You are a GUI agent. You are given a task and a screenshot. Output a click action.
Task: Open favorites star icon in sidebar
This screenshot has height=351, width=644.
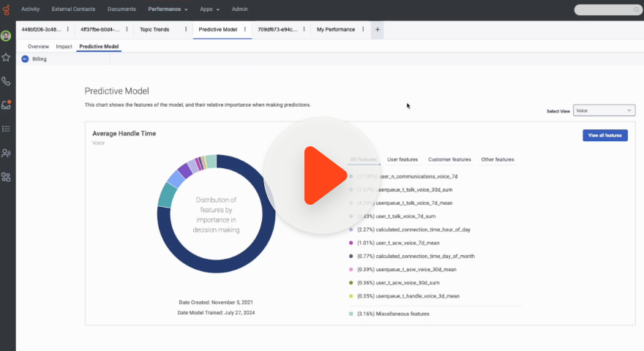click(7, 57)
